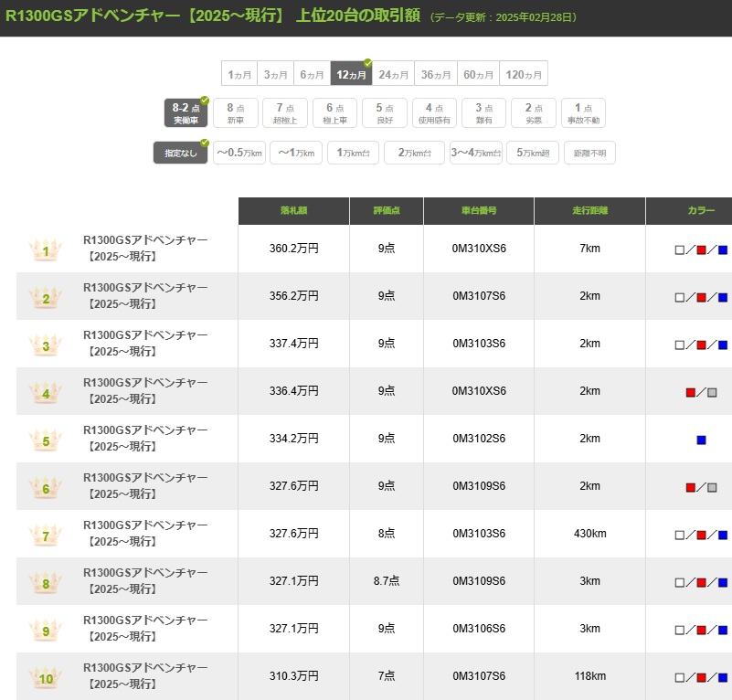
Task: Click the 走行距離 column header
Action: point(589,211)
